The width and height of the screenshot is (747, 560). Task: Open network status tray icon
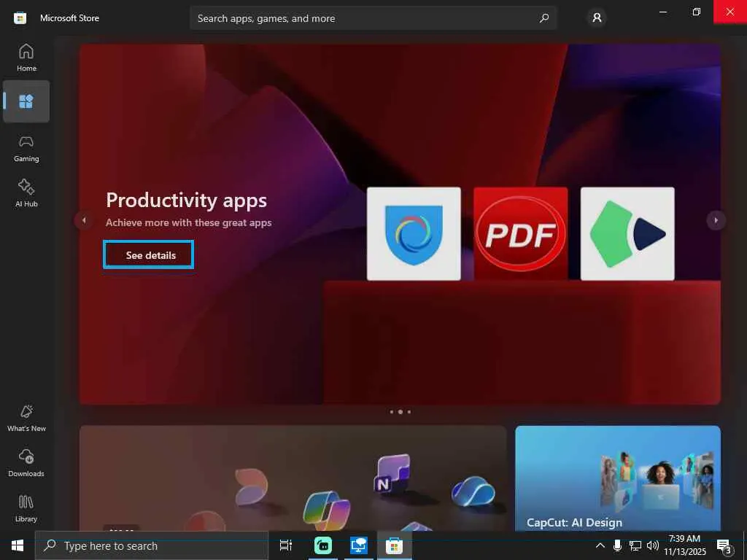(635, 545)
